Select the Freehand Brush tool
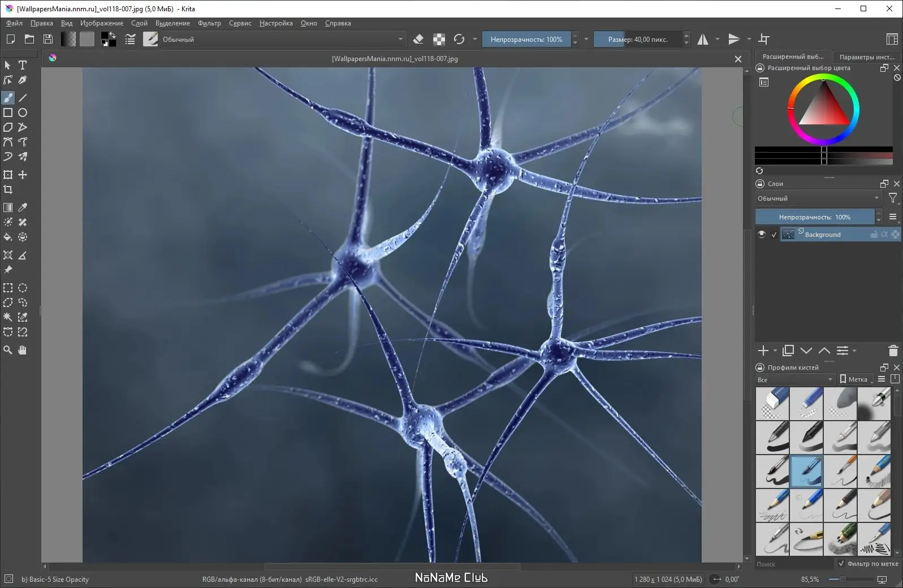This screenshot has height=588, width=903. [8, 98]
